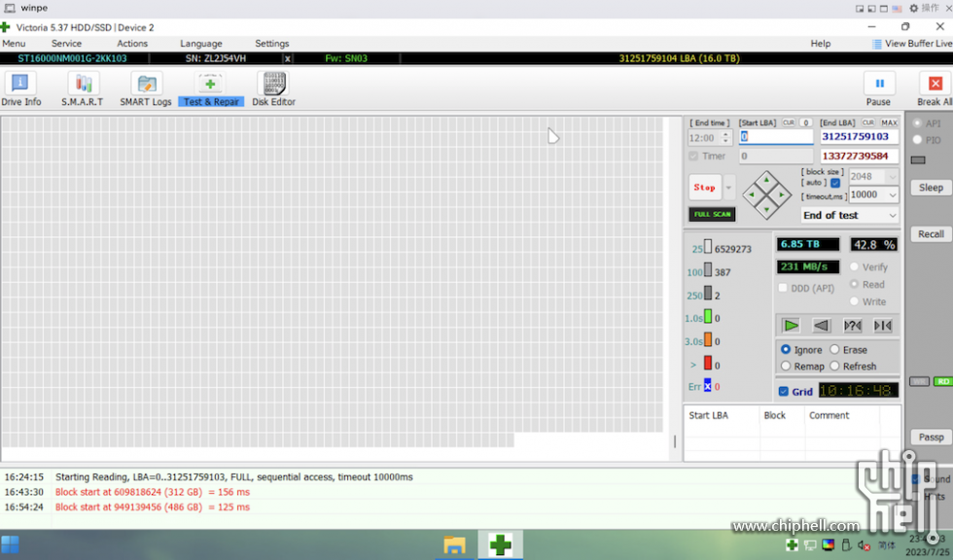Viewport: 953px width, 560px height.
Task: Select the API radio option
Action: (917, 122)
